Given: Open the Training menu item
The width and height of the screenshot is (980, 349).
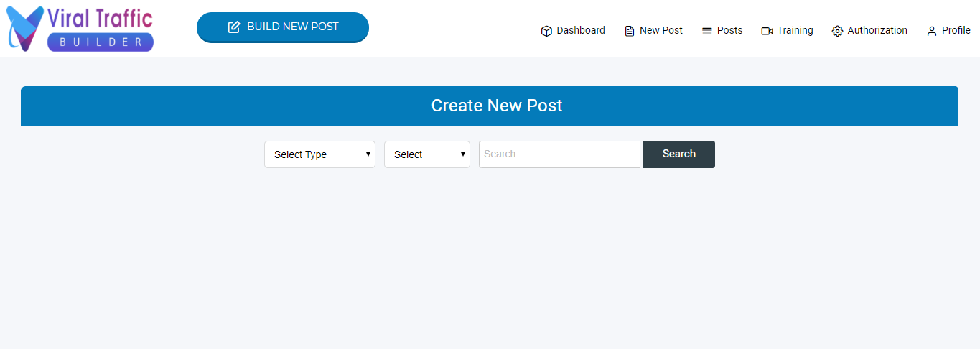Looking at the screenshot, I should click(788, 30).
